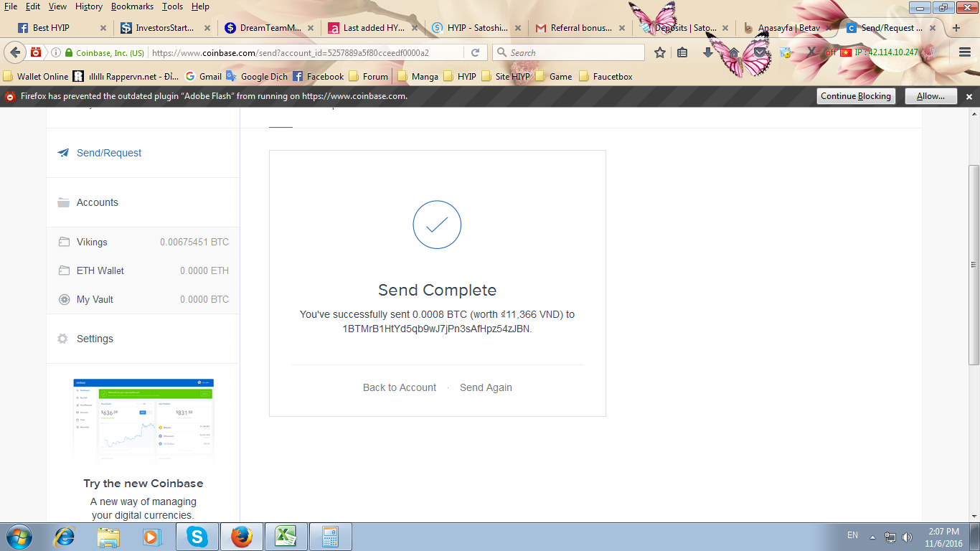Image resolution: width=980 pixels, height=551 pixels.
Task: Open a new tab with the plus button
Action: click(956, 28)
